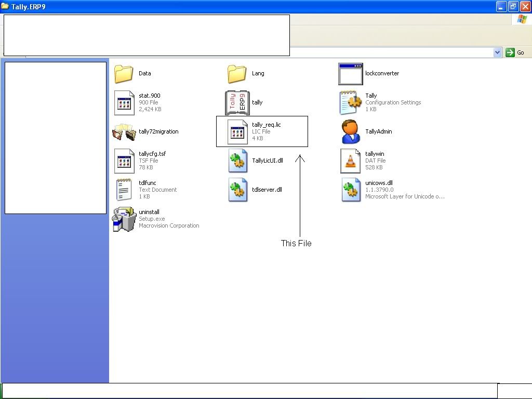Click the tallycfg.tsf file name
Viewport: 532px width, 399px height.
pyautogui.click(x=152, y=154)
